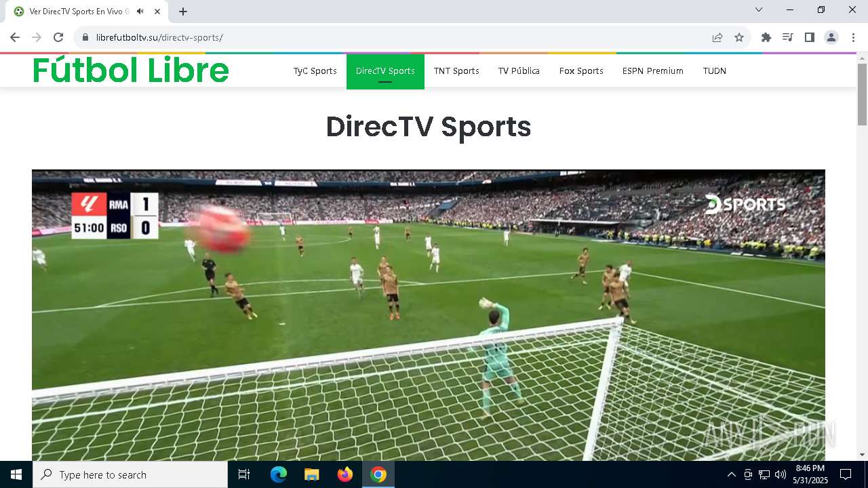The image size is (868, 488).
Task: Click the DirecTV Sports page heading
Action: point(429,127)
